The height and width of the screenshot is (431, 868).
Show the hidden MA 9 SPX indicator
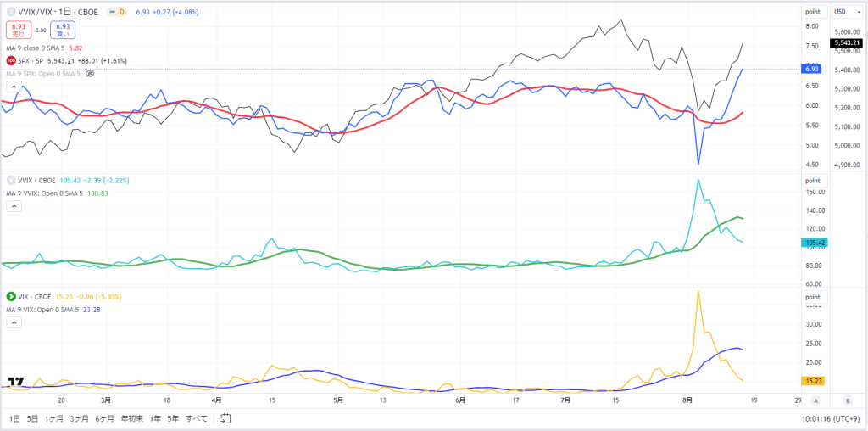[x=91, y=73]
